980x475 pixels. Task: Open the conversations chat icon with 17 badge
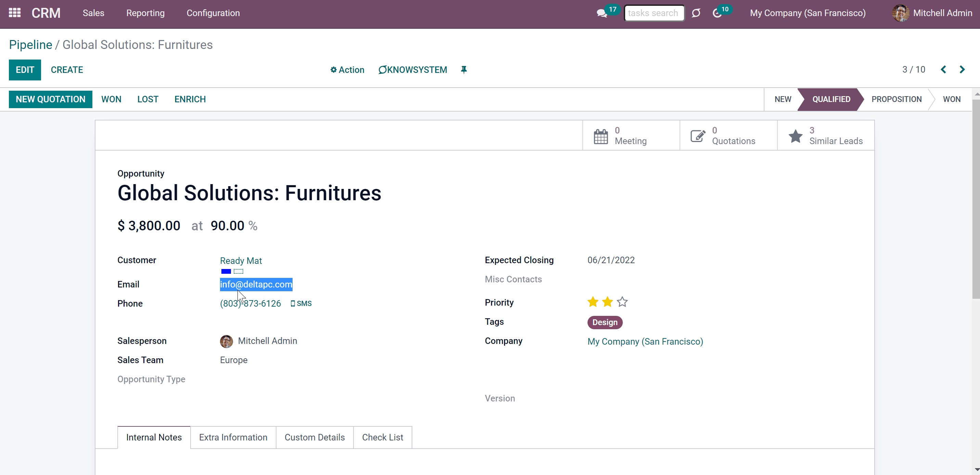tap(602, 13)
